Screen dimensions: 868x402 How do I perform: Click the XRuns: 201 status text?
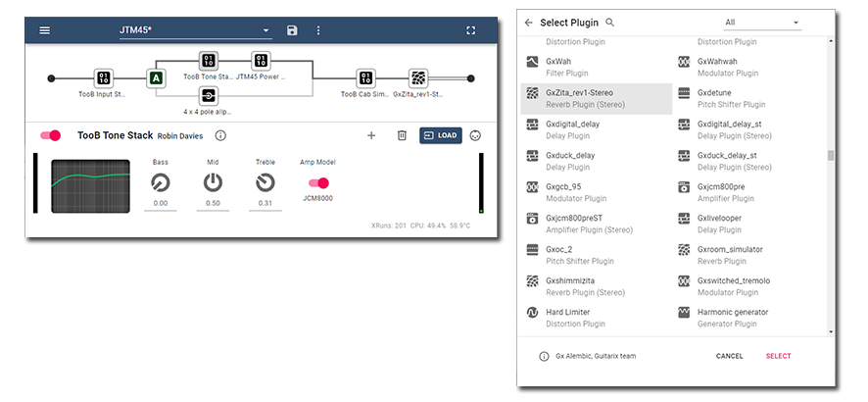(x=389, y=226)
